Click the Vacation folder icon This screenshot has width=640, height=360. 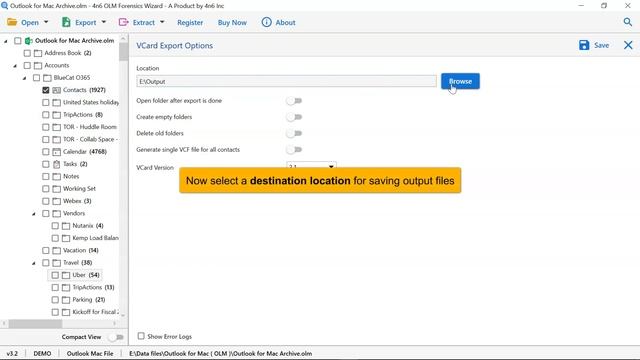[57, 250]
